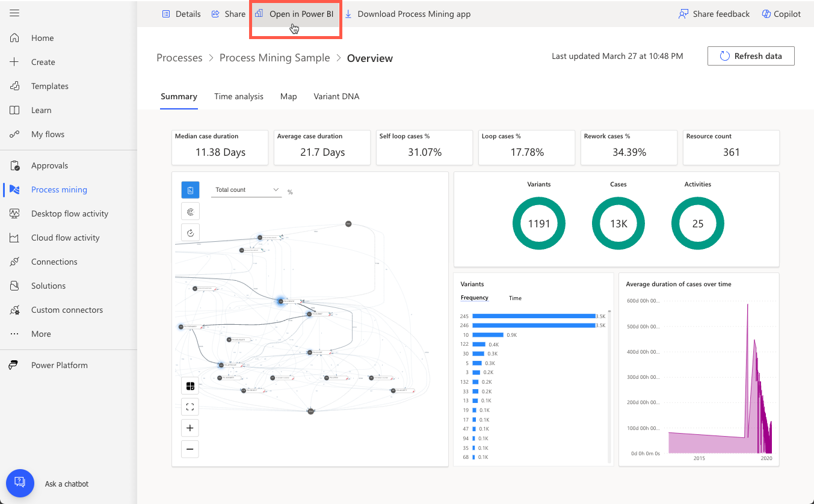This screenshot has width=814, height=504.
Task: Toggle the percent option beside Total count
Action: pyautogui.click(x=290, y=192)
